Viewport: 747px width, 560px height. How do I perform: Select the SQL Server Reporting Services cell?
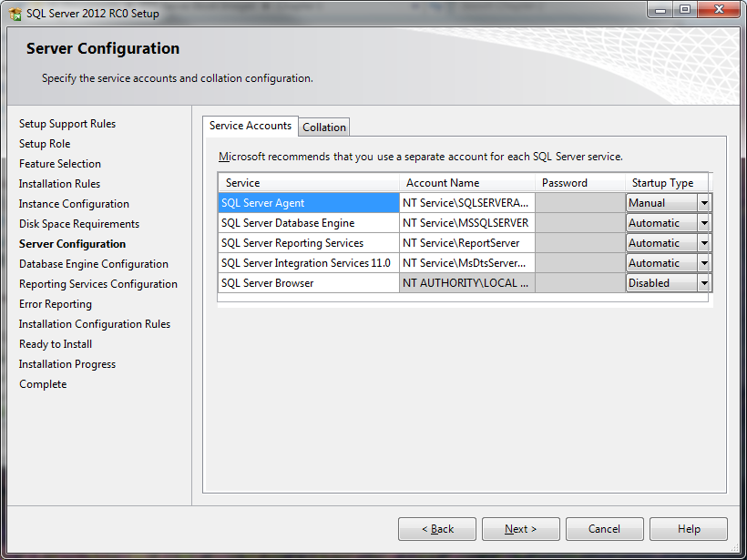pos(309,243)
